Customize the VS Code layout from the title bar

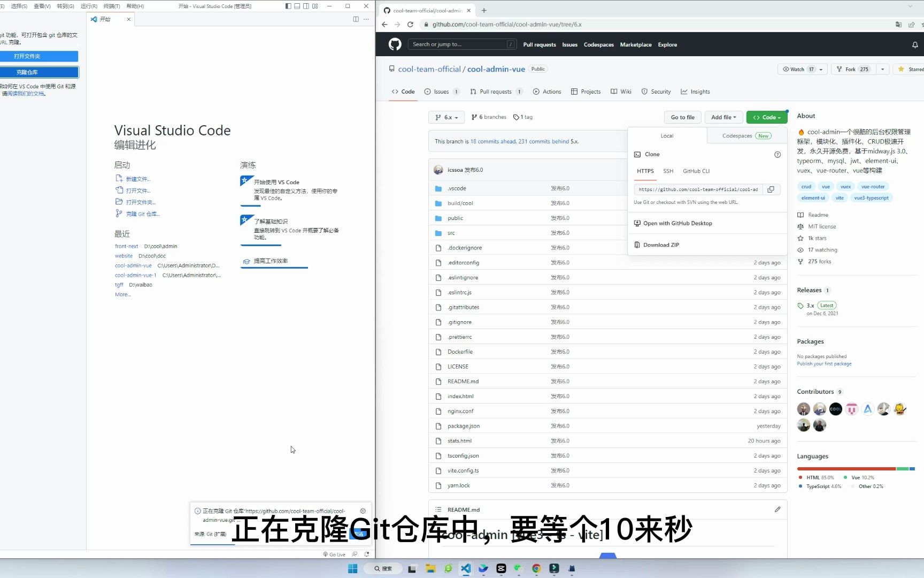315,6
